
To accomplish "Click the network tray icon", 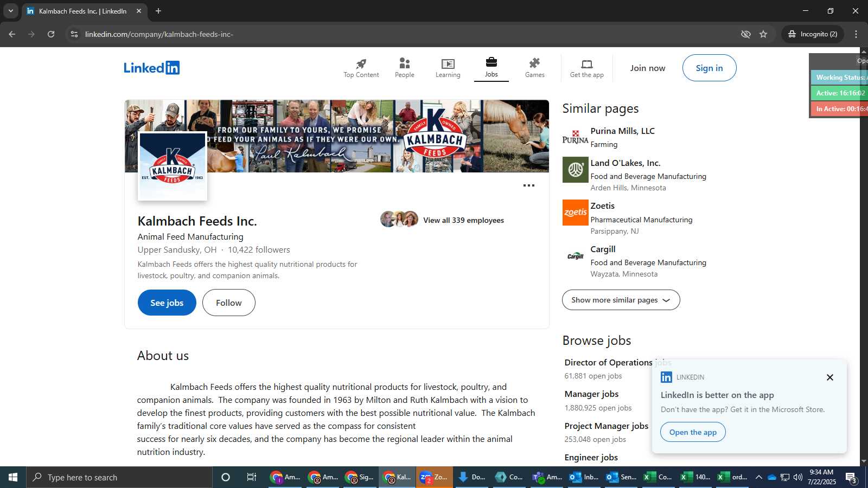I will [x=785, y=477].
